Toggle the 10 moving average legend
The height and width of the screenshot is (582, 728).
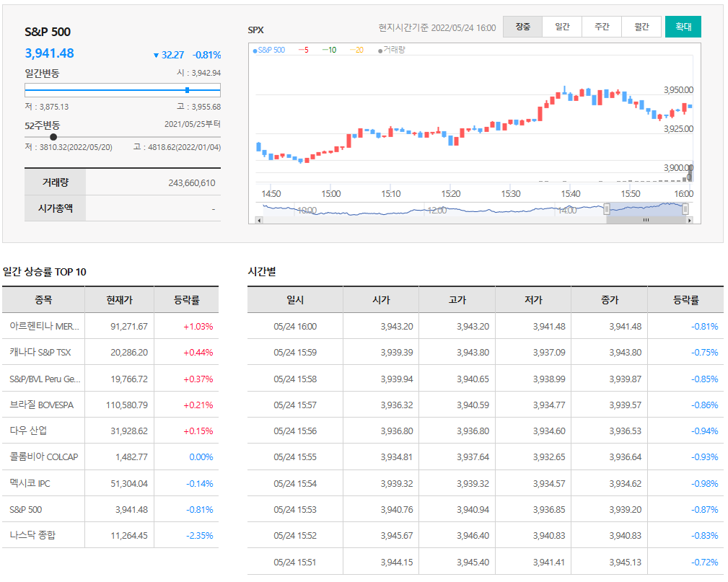[x=329, y=50]
